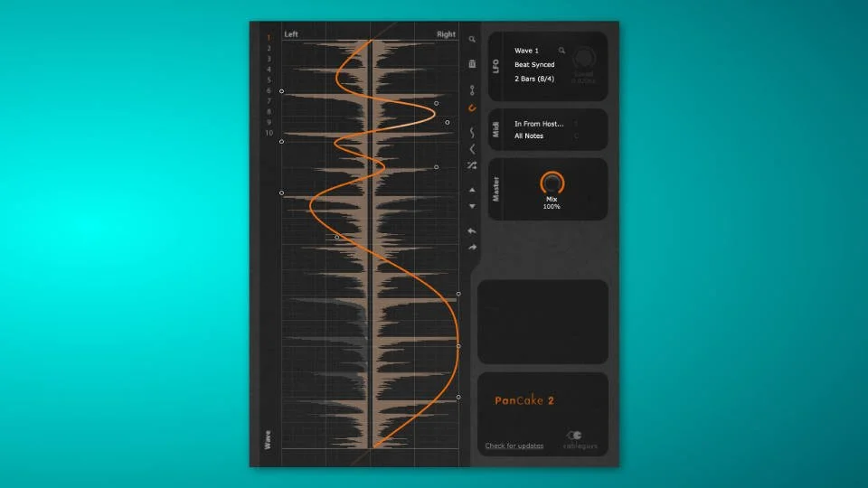
Task: Undo the last curve edit
Action: [472, 230]
